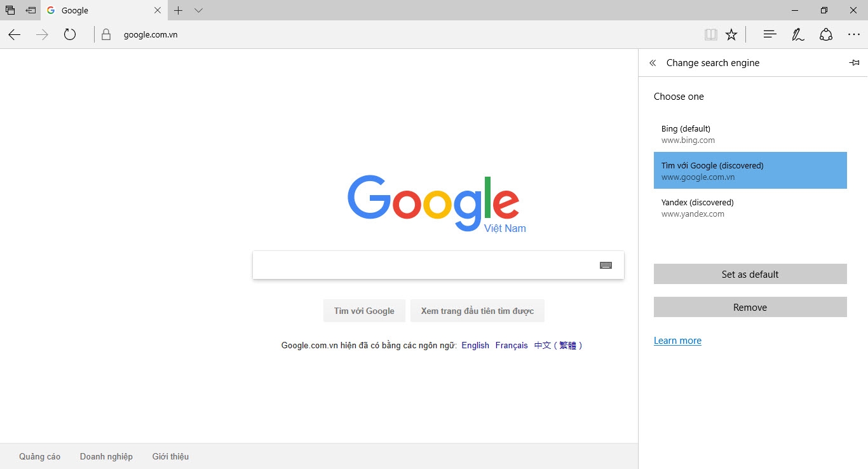
Task: Select Yandex (discovered) search engine
Action: coord(750,208)
